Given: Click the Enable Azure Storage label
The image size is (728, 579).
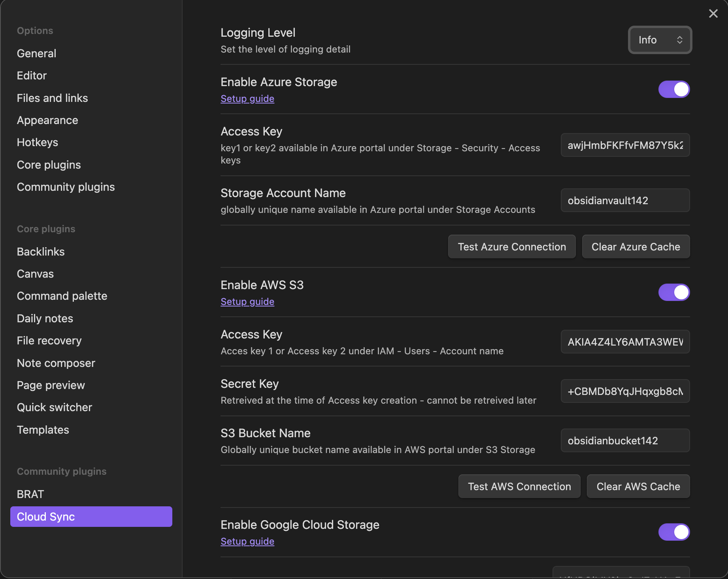Looking at the screenshot, I should coord(279,82).
